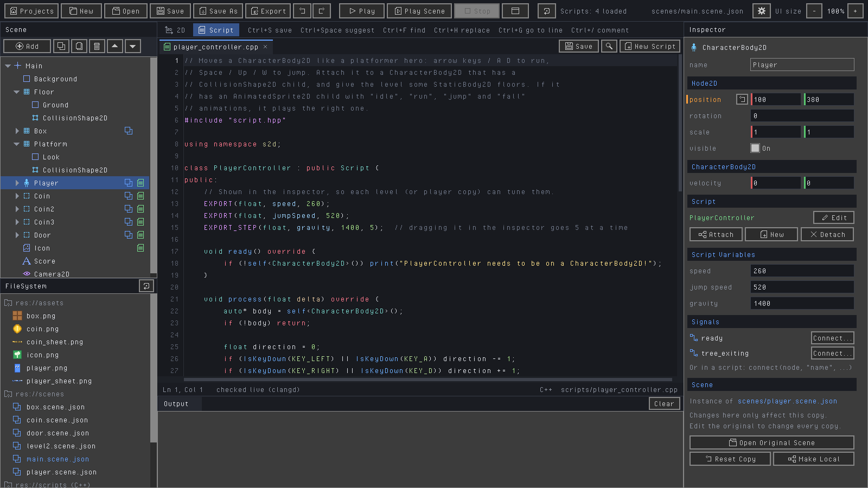Click the window layout icon next to Stop
Viewport: 868px width, 488px height.
click(x=515, y=11)
